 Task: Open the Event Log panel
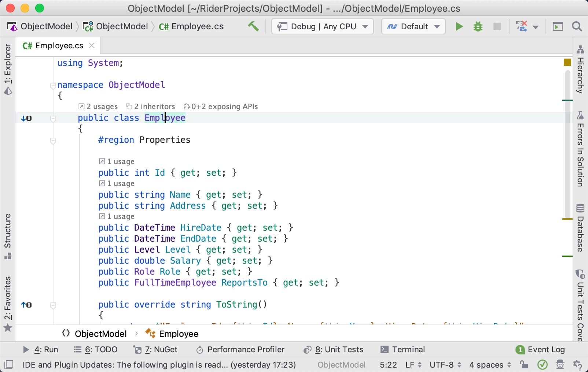(x=540, y=350)
